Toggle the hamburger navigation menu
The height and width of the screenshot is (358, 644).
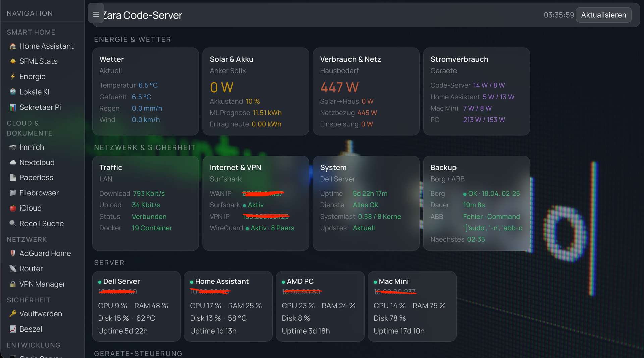point(96,14)
